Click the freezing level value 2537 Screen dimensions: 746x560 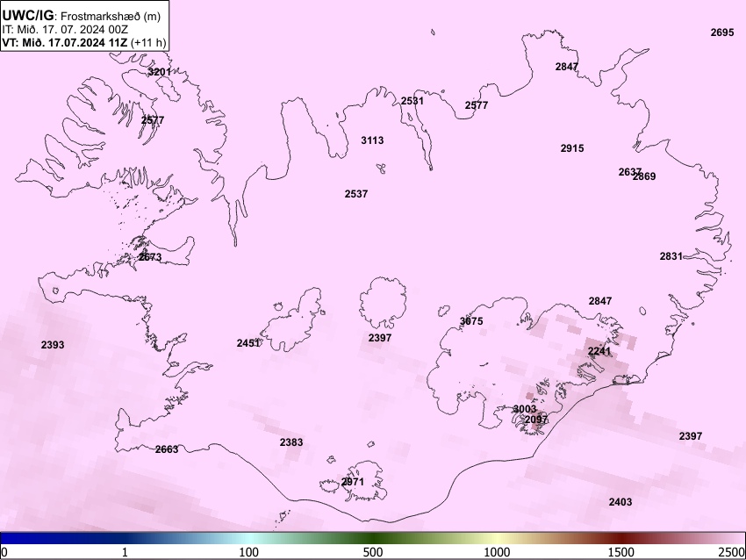(355, 194)
